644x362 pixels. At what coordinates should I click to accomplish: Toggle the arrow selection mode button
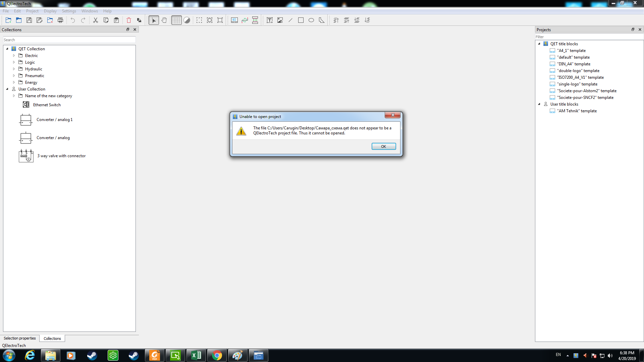pos(154,20)
